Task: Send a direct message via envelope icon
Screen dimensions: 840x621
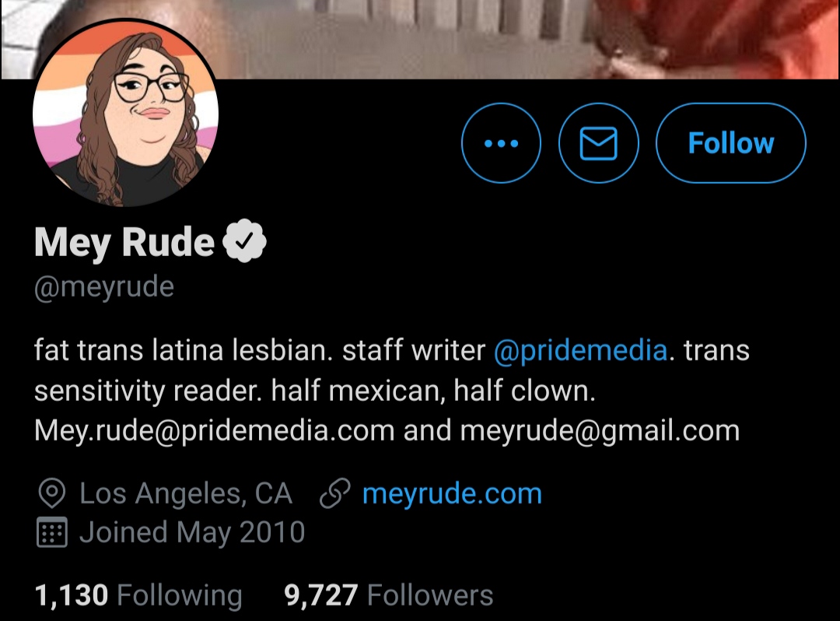Action: [x=598, y=143]
